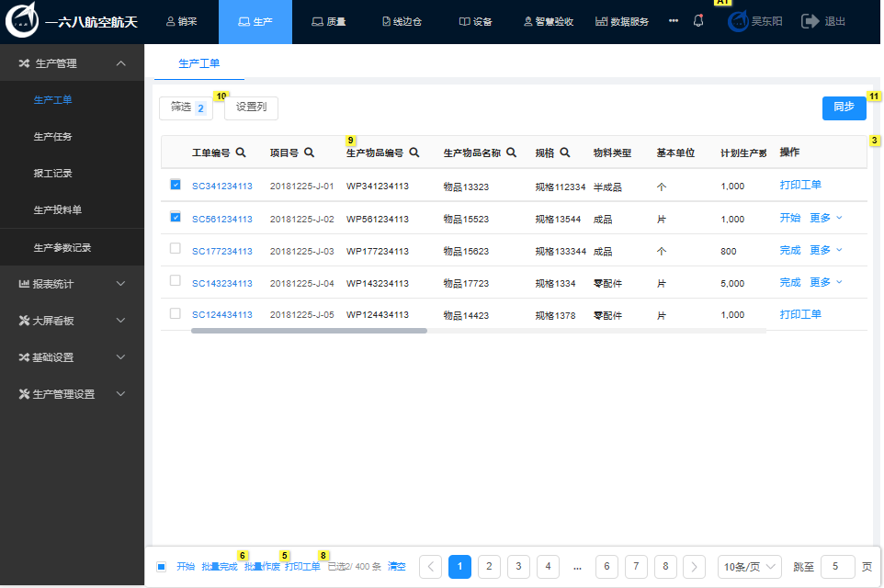
Task: Open the 10条/页 page size dropdown
Action: pyautogui.click(x=750, y=567)
